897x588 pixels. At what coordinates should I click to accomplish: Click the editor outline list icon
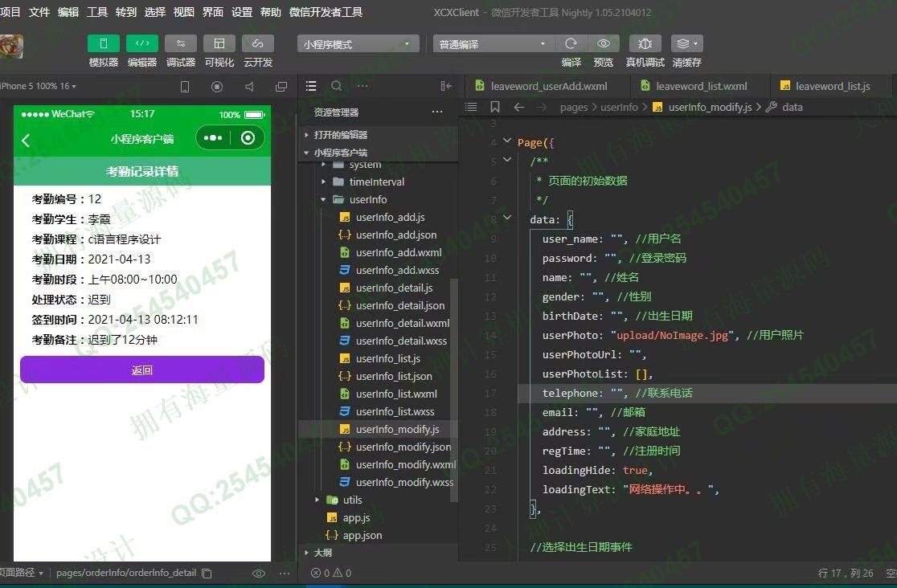click(x=471, y=107)
